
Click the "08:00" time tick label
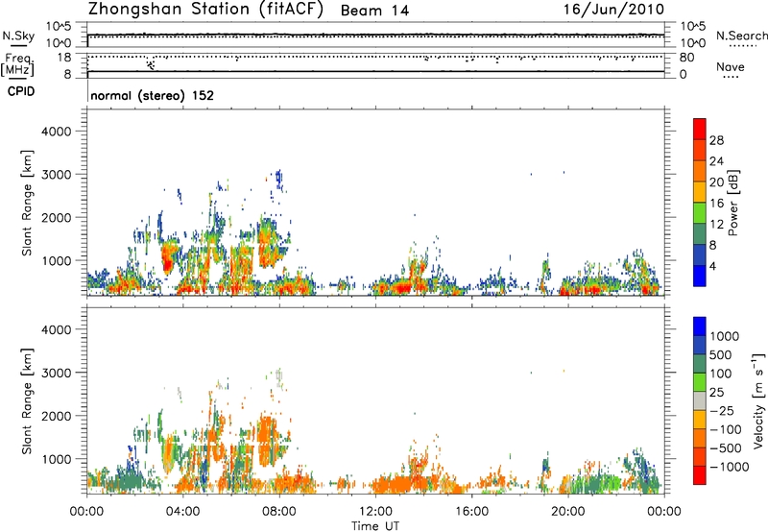pos(279,512)
